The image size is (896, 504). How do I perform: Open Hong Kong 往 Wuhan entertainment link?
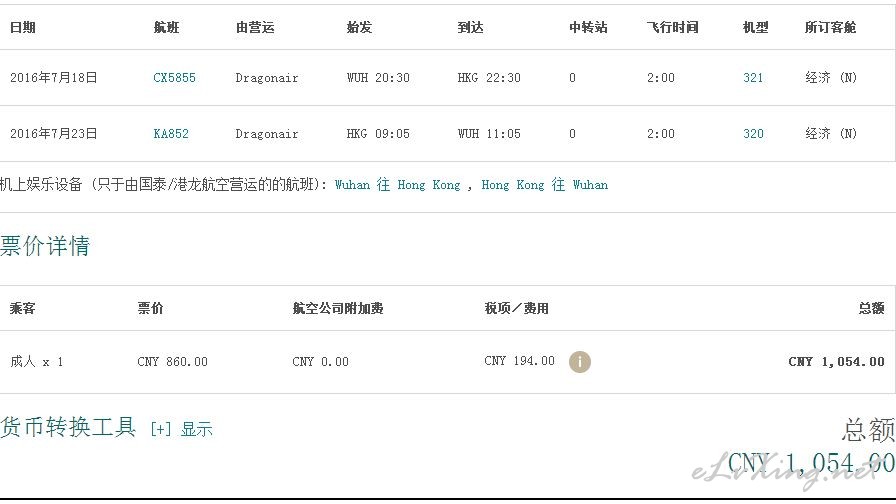(545, 185)
